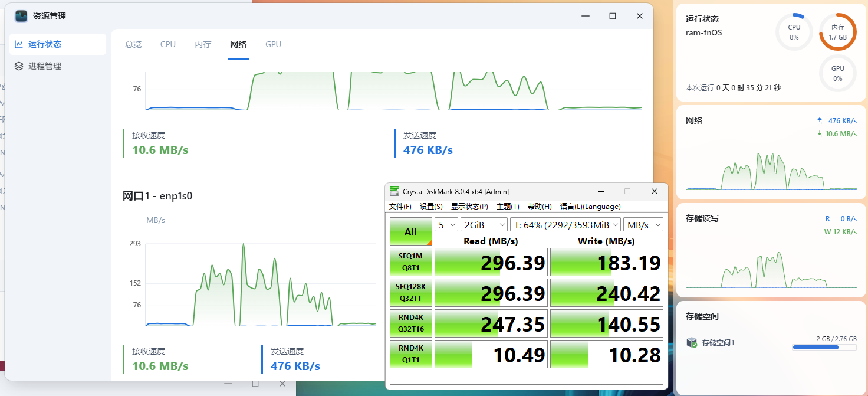Click the CPU 8% gauge ring
This screenshot has width=868, height=396.
794,32
